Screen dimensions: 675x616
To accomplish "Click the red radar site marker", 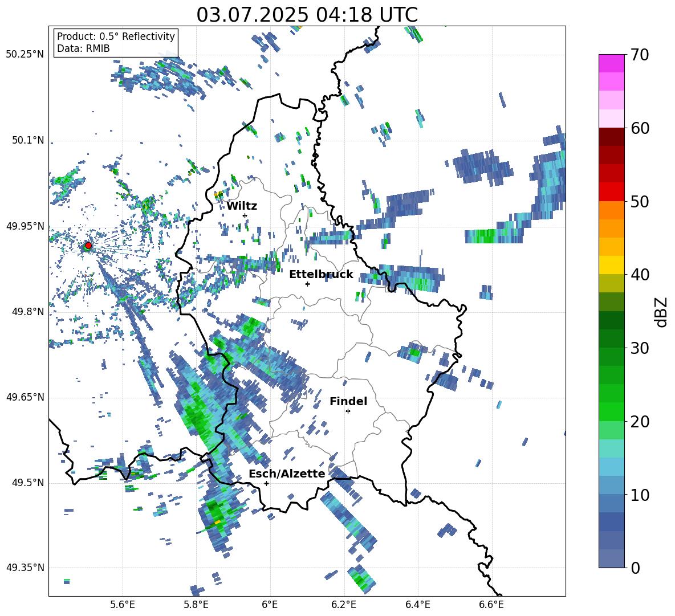I will point(88,246).
